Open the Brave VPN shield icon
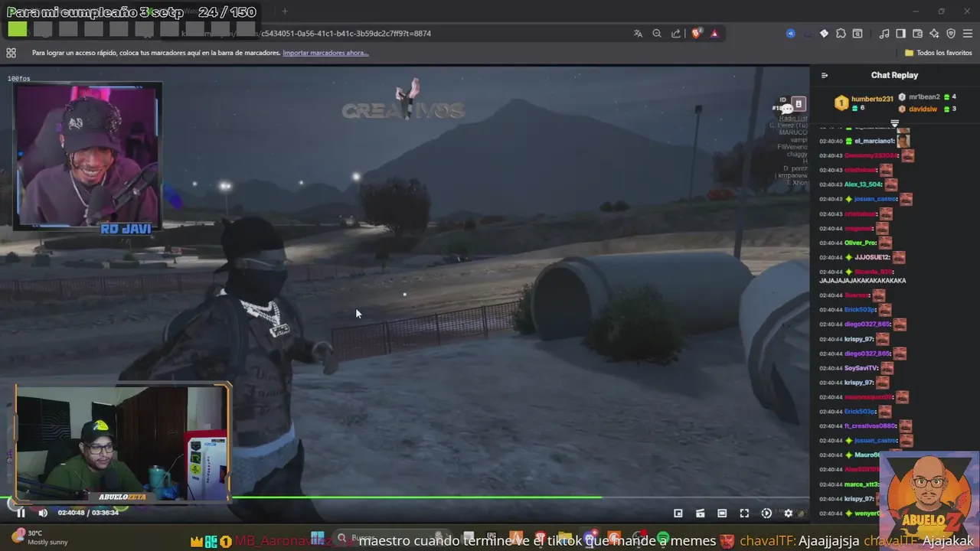980x551 pixels. coord(951,34)
